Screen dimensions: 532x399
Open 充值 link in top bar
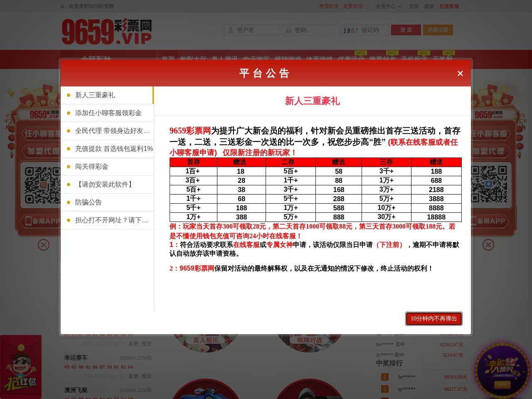click(414, 6)
